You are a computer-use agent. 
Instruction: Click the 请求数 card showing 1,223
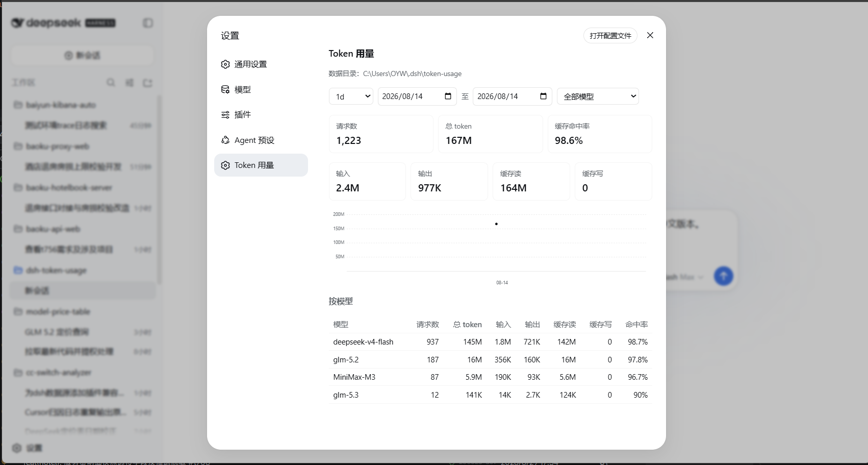(x=381, y=134)
